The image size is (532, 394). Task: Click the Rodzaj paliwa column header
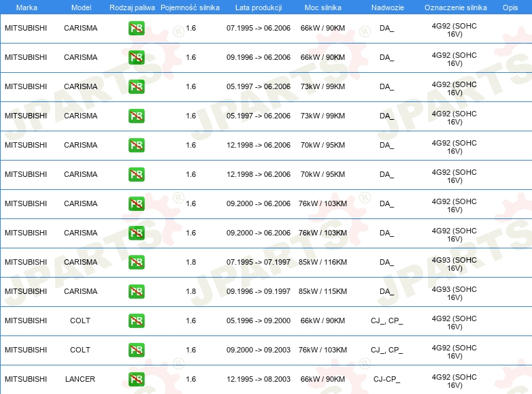tap(132, 7)
